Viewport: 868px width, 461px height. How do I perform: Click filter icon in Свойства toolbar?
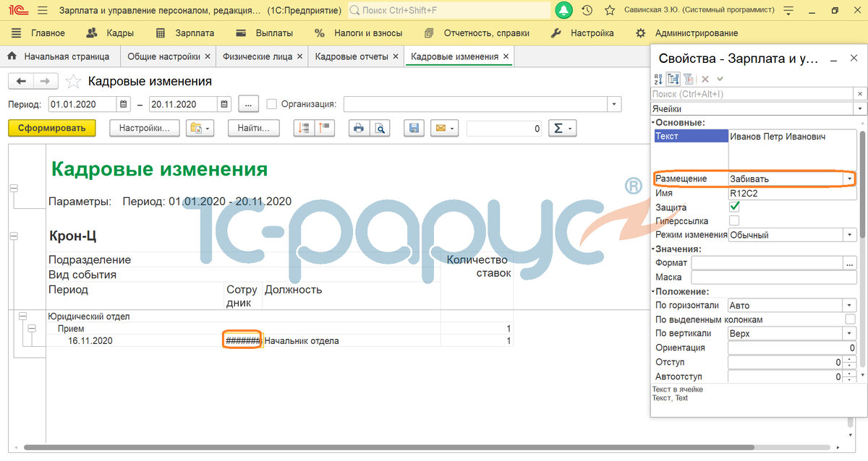[689, 79]
